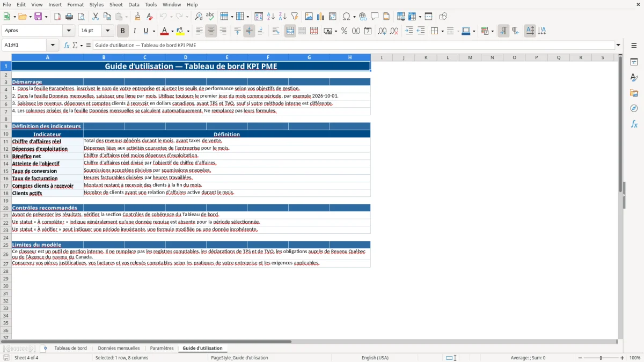Open the Format menu
Screen dimensions: 644x362
click(76, 4)
